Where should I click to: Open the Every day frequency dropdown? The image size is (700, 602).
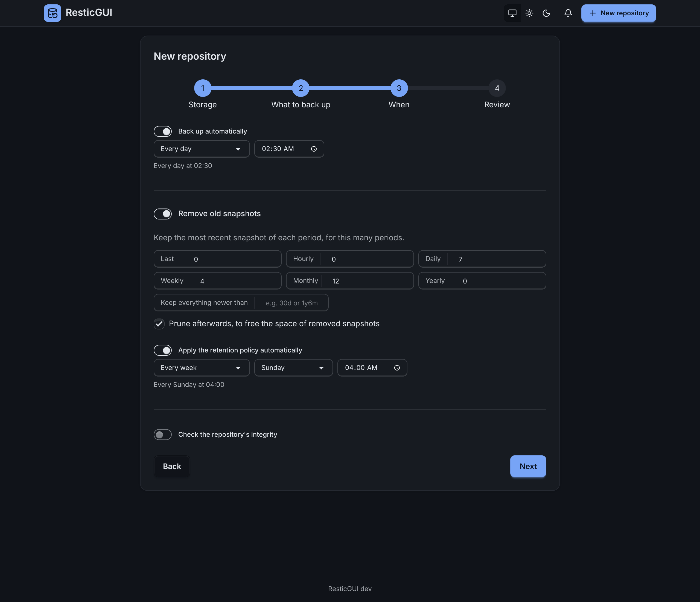[x=202, y=149]
